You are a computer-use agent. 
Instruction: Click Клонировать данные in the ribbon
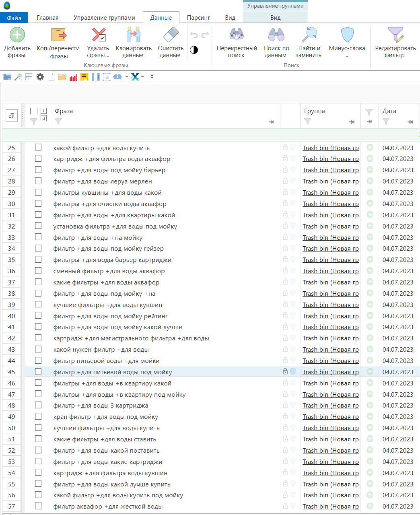[134, 35]
